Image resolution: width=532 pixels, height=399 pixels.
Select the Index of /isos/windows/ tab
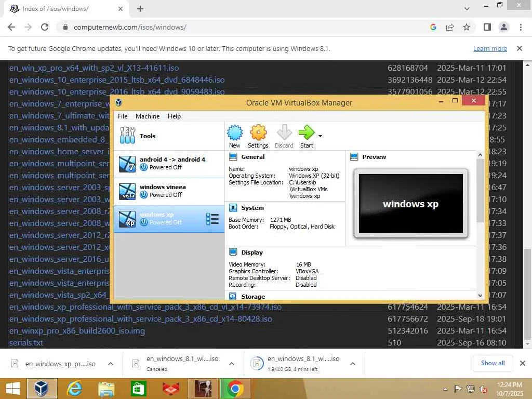click(66, 9)
